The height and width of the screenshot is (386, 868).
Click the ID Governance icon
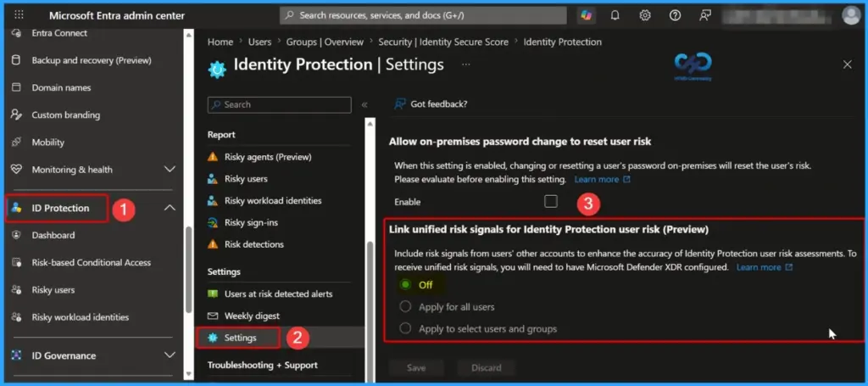tap(16, 355)
